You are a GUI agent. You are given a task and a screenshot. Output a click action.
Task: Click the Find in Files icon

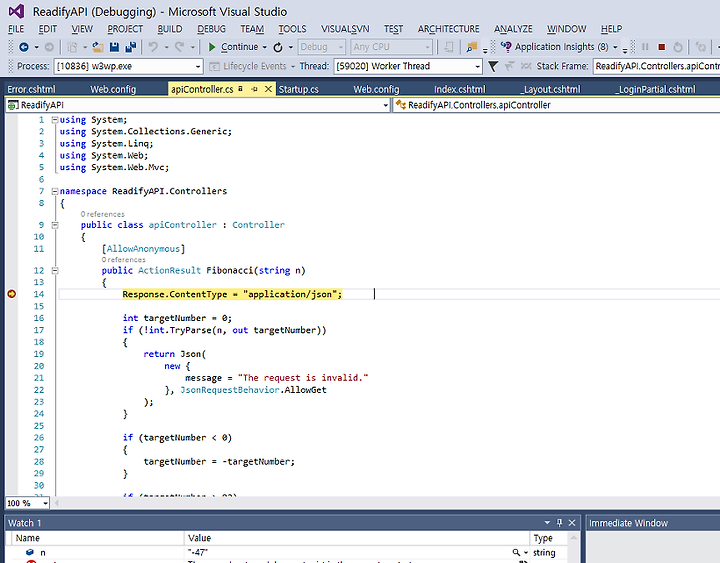click(472, 47)
